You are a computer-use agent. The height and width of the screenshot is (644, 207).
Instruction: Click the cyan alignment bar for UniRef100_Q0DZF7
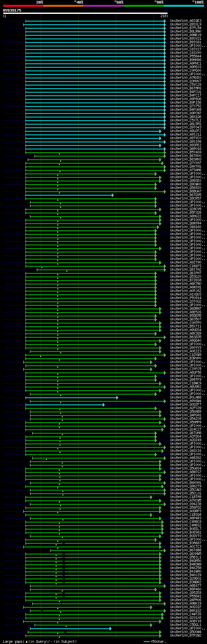pos(65,405)
